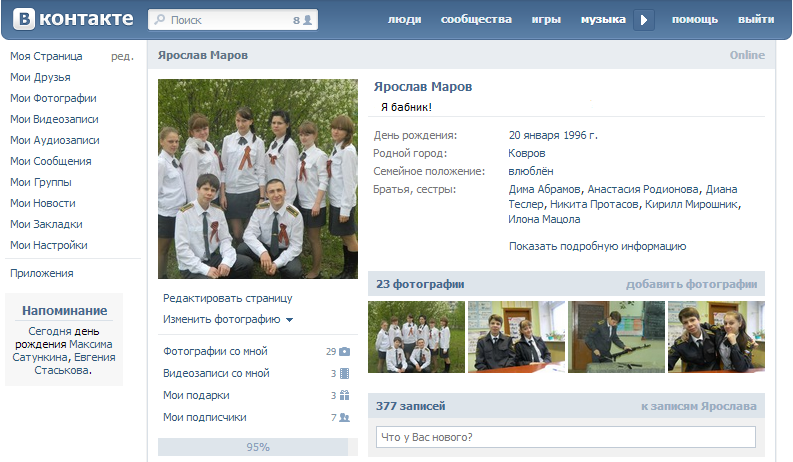793x462 pixels.
Task: Click the Что у Вас нового status field
Action: click(565, 437)
